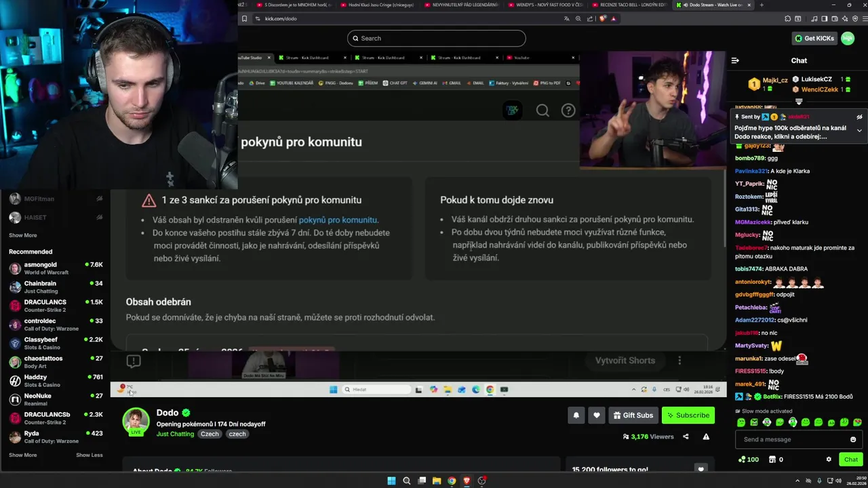Open the emoji picker in the message box

tap(853, 439)
